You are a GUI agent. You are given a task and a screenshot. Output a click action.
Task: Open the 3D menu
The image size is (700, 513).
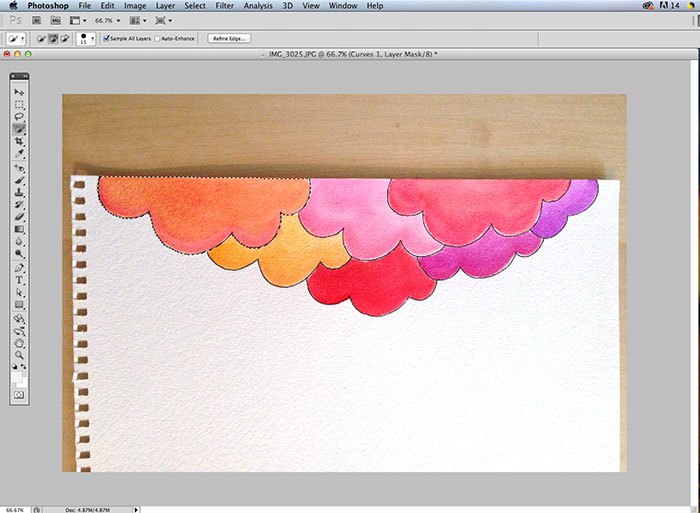288,6
